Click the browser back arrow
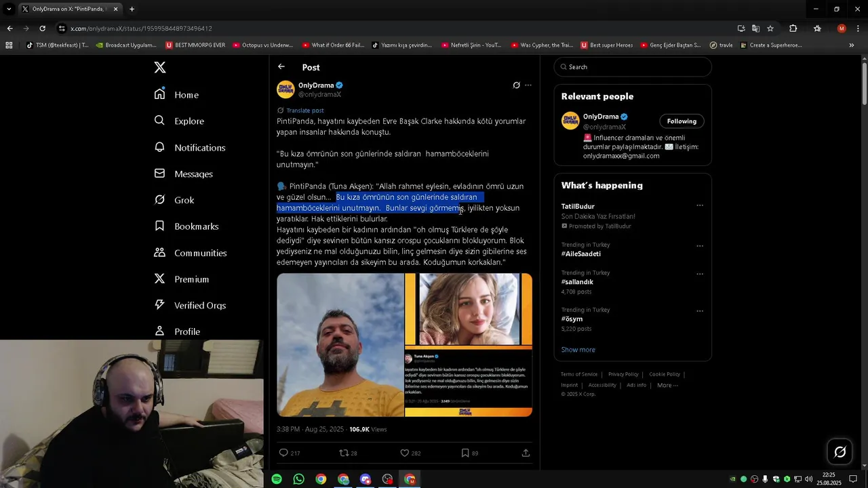 tap(9, 28)
